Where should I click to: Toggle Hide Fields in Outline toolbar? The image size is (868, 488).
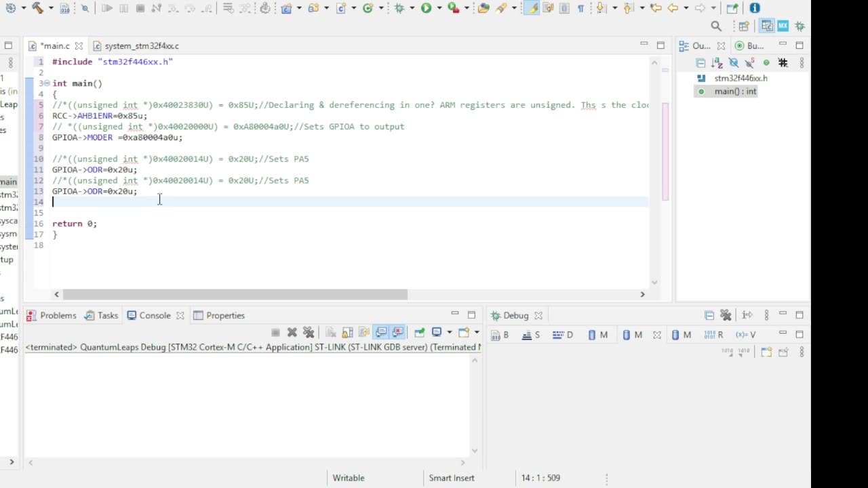tap(733, 63)
